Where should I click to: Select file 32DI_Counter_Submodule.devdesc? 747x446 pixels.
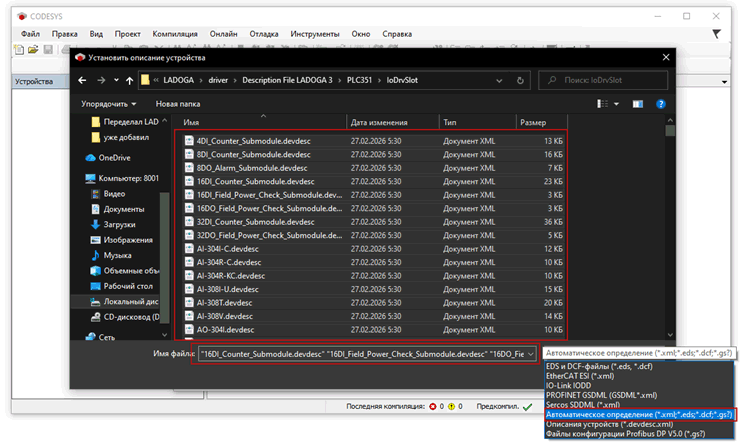tap(255, 222)
